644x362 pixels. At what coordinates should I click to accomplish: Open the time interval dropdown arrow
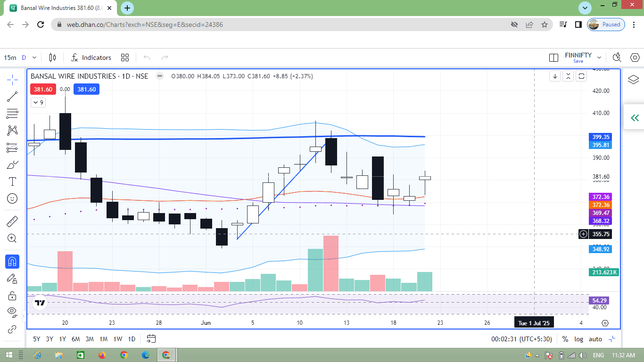(x=34, y=58)
